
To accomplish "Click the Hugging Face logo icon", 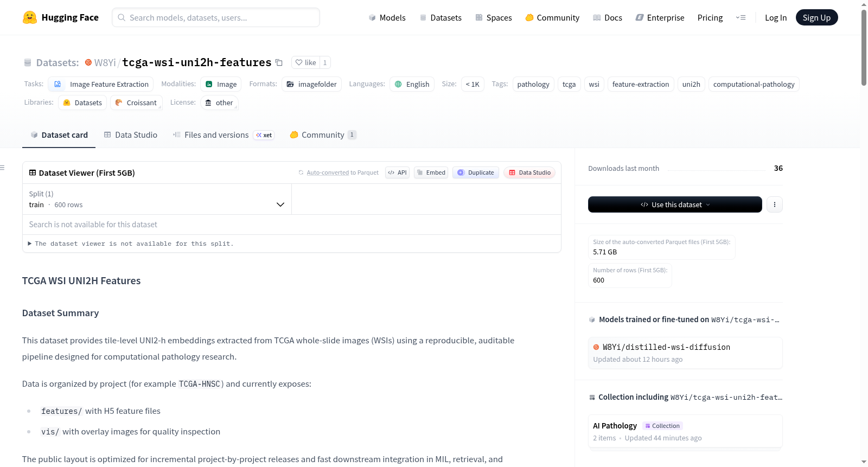I will (30, 17).
